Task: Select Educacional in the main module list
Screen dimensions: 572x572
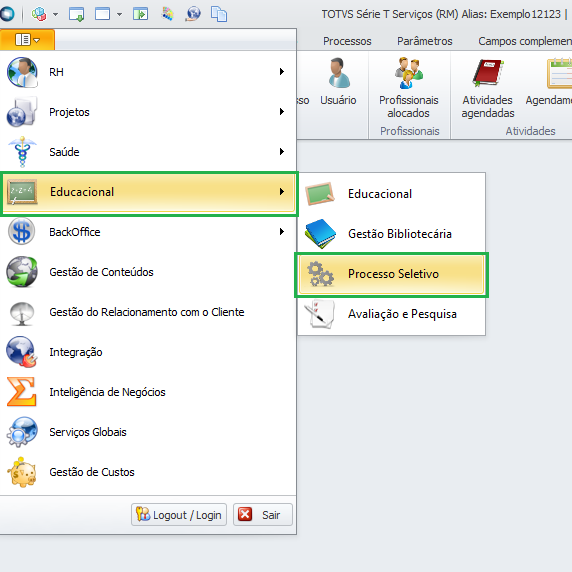Action: pyautogui.click(x=148, y=192)
